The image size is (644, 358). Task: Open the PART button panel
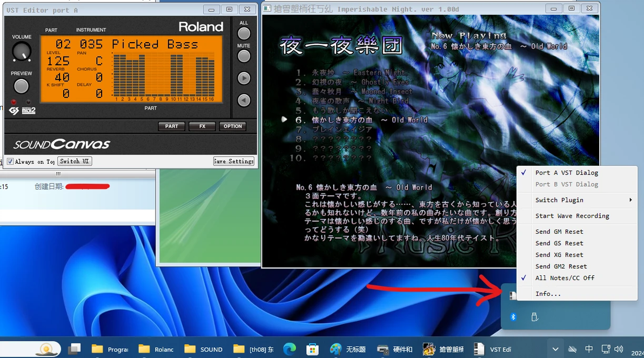pyautogui.click(x=172, y=126)
